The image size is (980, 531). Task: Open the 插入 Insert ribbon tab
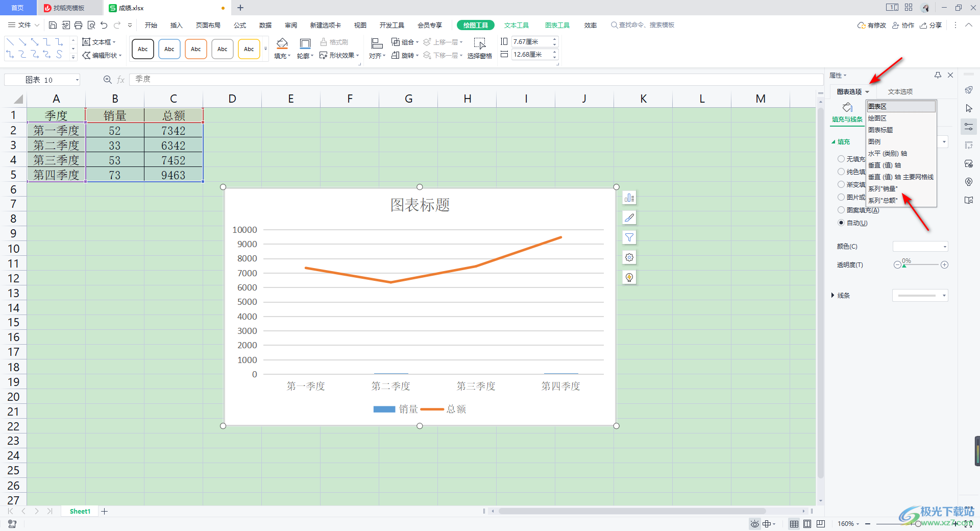(x=176, y=25)
